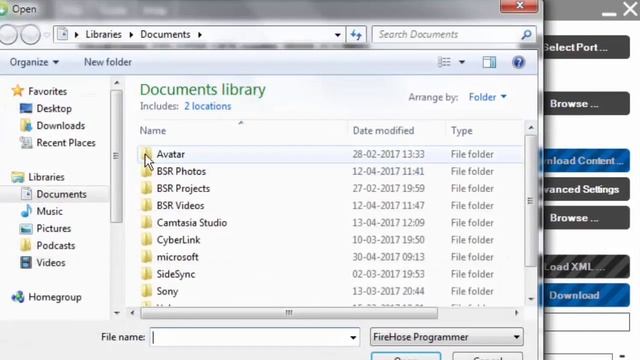
Task: Open the view options dropdown arrow
Action: coord(462,62)
